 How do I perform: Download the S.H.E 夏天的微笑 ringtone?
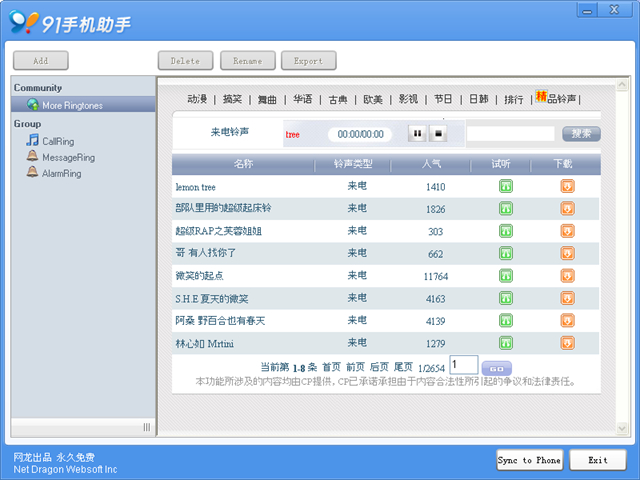click(x=567, y=298)
